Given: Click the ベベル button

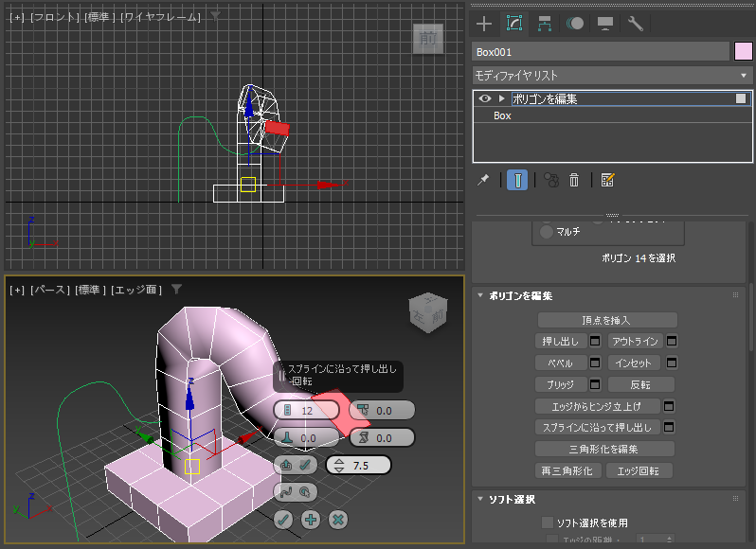Looking at the screenshot, I should 561,363.
